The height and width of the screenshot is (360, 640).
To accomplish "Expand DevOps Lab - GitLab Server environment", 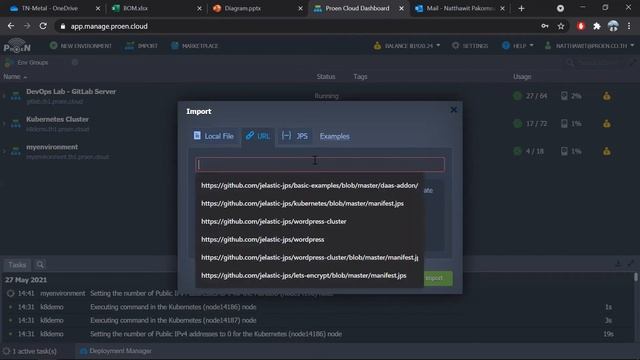I will coord(4,96).
